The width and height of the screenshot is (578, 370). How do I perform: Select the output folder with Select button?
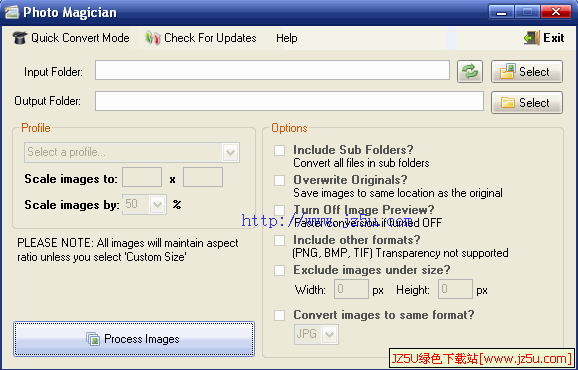point(527,102)
